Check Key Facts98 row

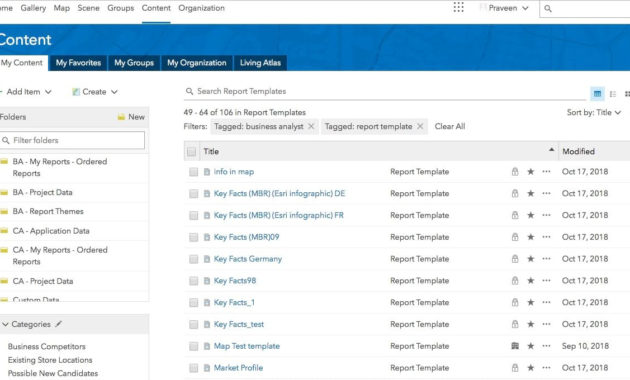tap(194, 281)
